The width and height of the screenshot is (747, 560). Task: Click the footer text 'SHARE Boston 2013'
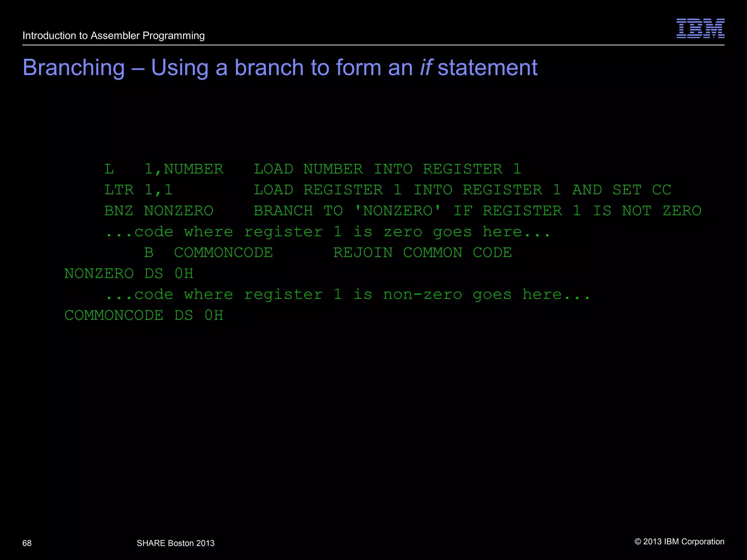pyautogui.click(x=175, y=543)
